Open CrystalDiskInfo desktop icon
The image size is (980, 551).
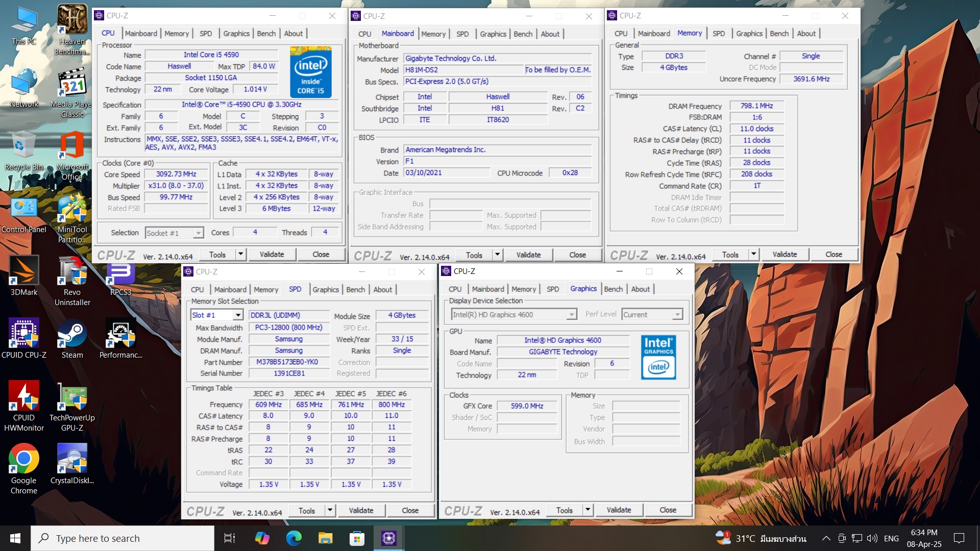[x=72, y=464]
